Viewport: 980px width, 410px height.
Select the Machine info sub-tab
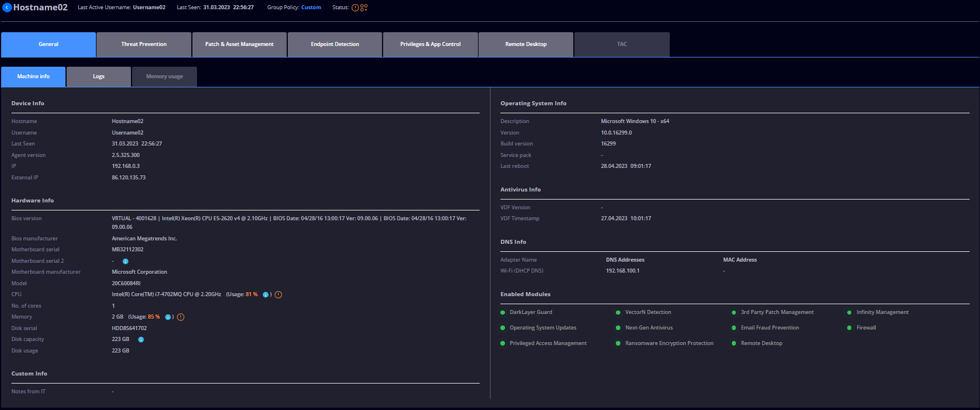tap(33, 76)
